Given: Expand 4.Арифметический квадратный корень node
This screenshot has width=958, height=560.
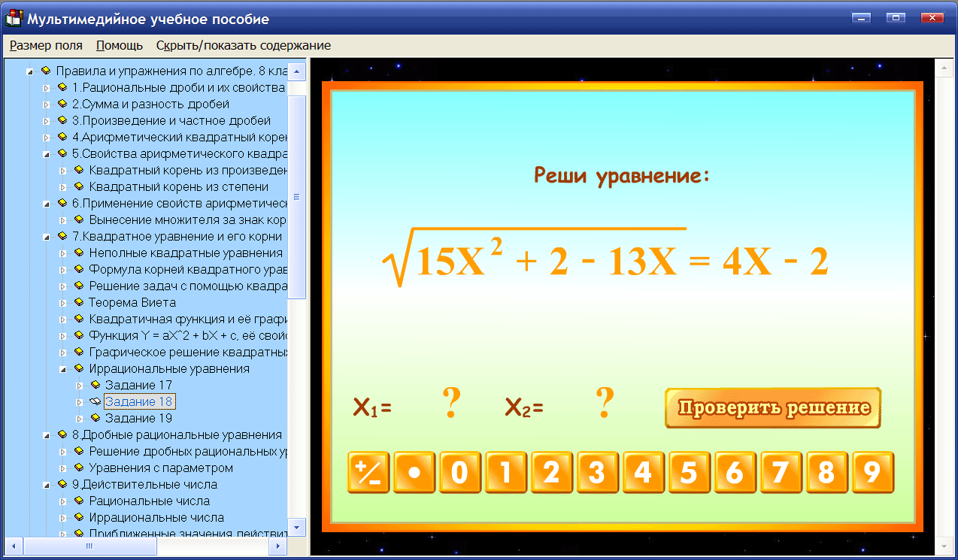Looking at the screenshot, I should point(46,138).
